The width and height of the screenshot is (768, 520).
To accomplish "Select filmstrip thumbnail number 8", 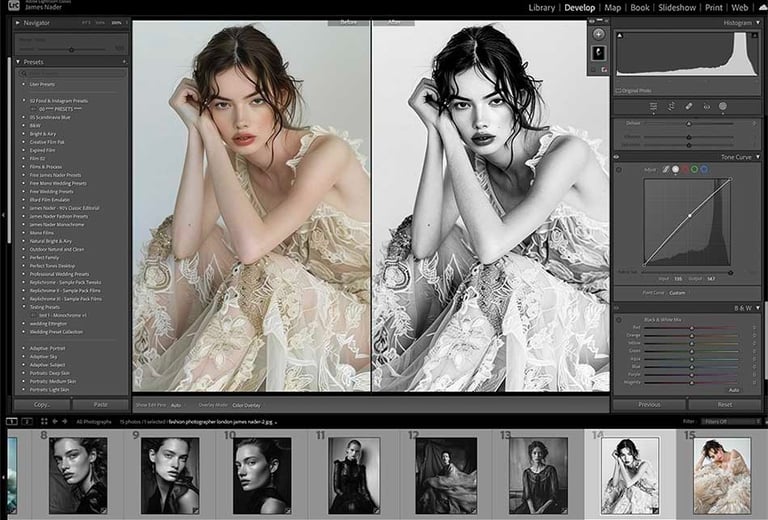I will pos(78,475).
